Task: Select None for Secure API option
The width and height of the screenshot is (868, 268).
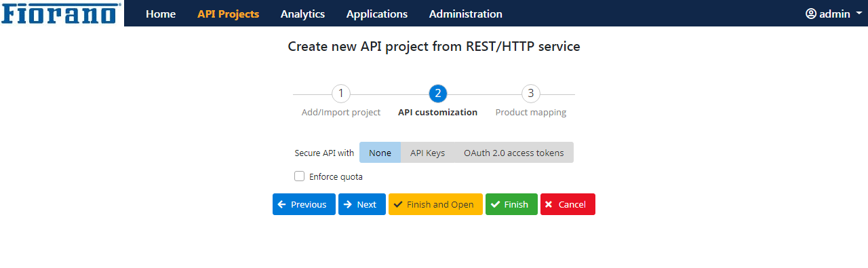Action: (x=380, y=153)
